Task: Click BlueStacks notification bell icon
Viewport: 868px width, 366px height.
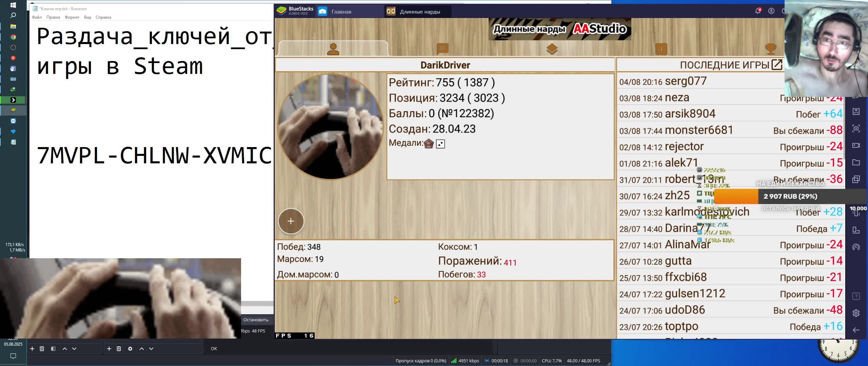Action: pos(757,11)
